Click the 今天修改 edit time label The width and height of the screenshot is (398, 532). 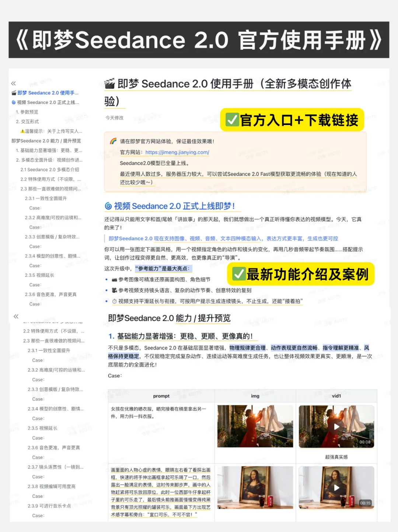pyautogui.click(x=115, y=118)
